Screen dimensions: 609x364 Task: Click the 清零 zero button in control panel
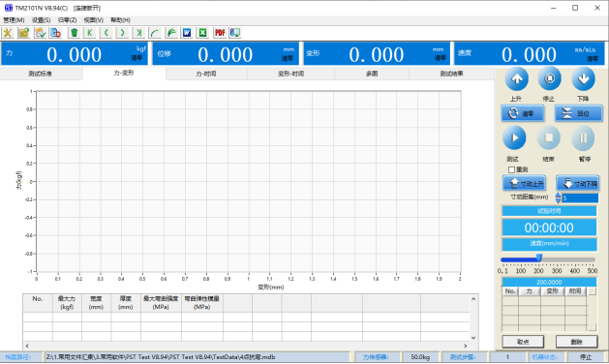click(x=523, y=113)
